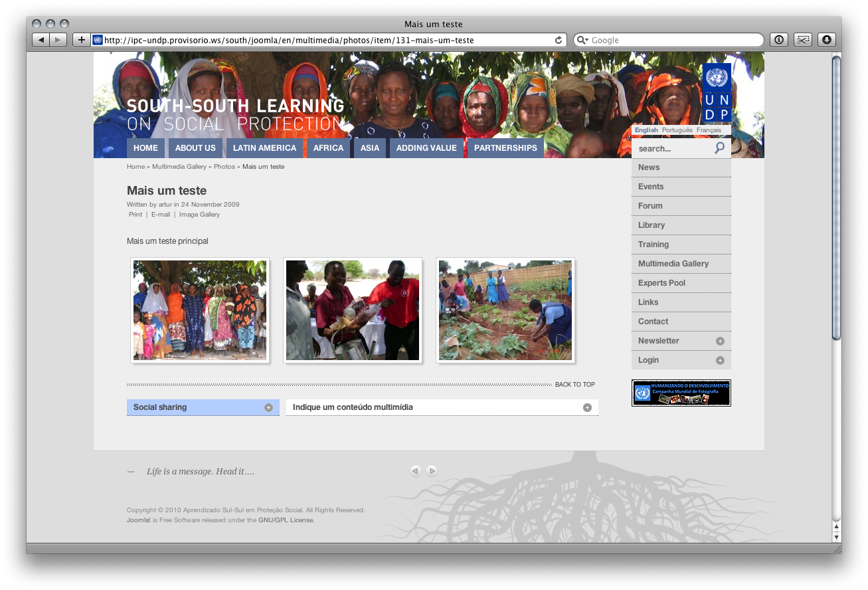Expand Newsletter with its plus icon
Viewport: 868px width, 590px height.
tap(720, 341)
